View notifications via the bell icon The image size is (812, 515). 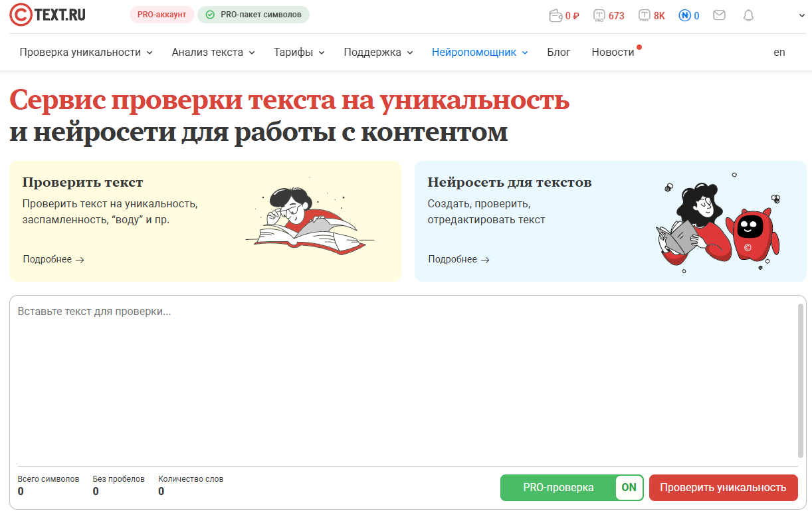748,15
